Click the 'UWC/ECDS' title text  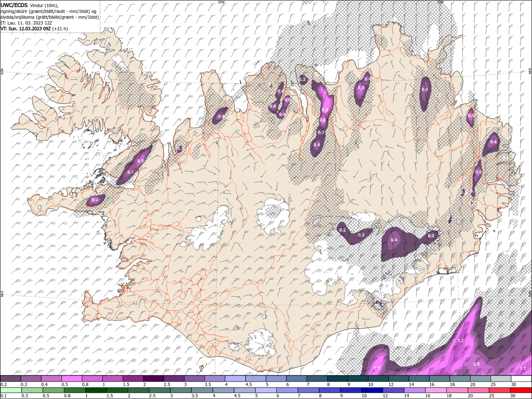point(14,5)
